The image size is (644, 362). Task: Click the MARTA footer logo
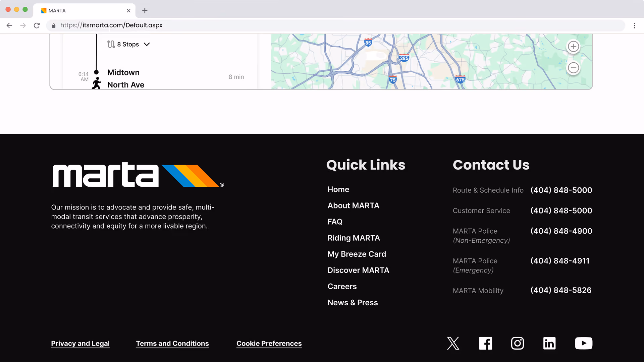138,175
